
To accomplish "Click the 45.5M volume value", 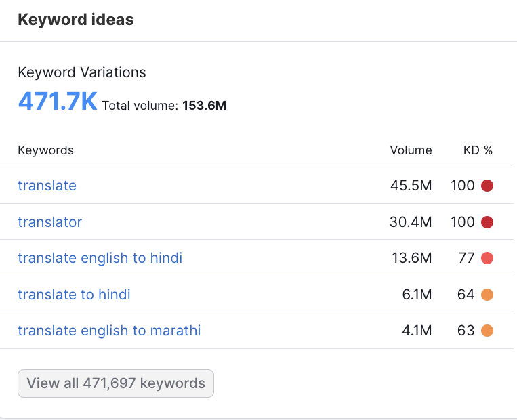I will coord(411,186).
